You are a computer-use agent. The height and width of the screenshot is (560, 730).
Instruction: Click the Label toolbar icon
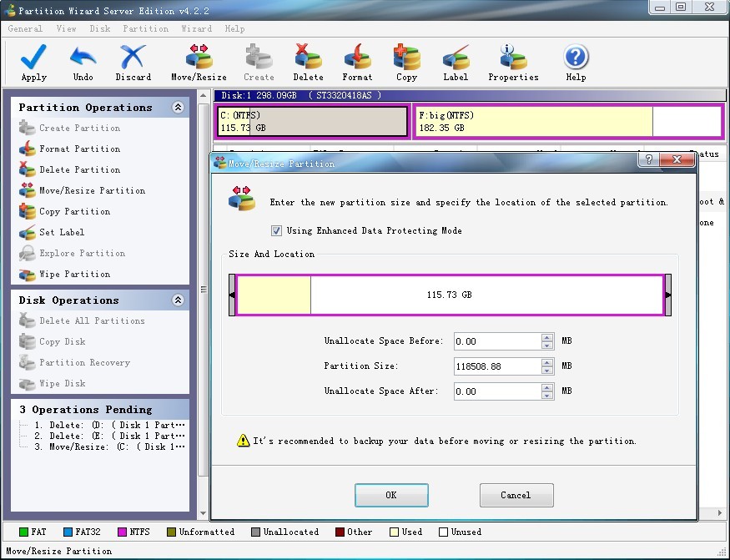pyautogui.click(x=456, y=57)
